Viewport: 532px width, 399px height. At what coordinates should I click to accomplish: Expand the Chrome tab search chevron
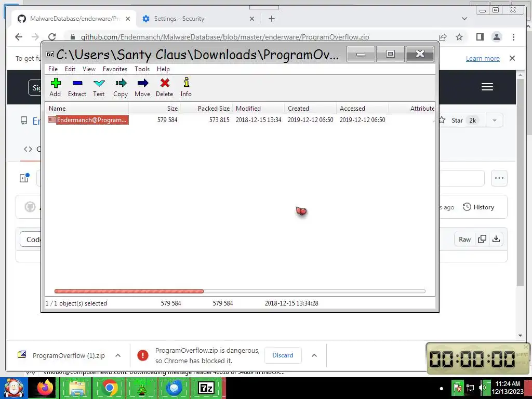pyautogui.click(x=464, y=19)
